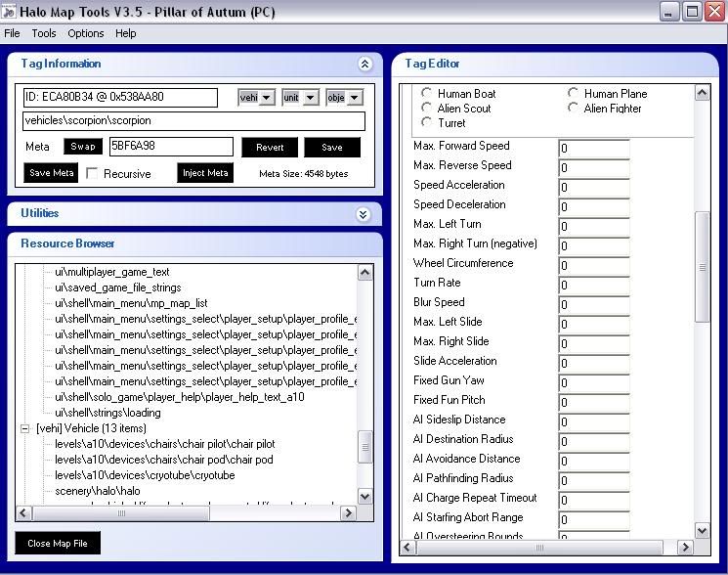This screenshot has height=575, width=728.
Task: Click Tag Editor scroll down arrow
Action: [x=702, y=530]
